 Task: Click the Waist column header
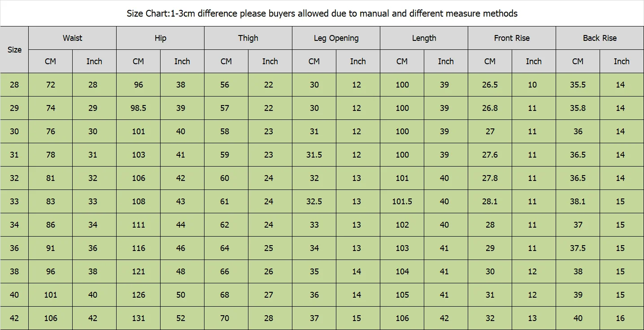tap(72, 38)
